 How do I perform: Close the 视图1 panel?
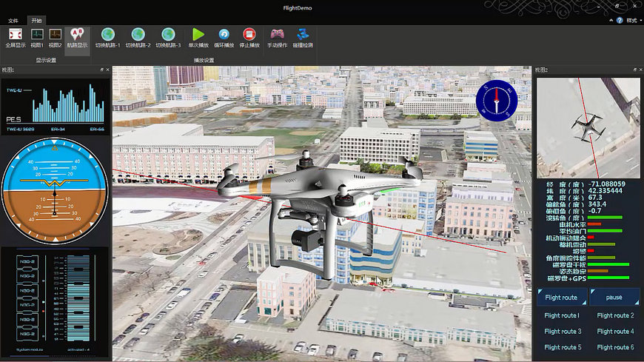click(x=107, y=70)
